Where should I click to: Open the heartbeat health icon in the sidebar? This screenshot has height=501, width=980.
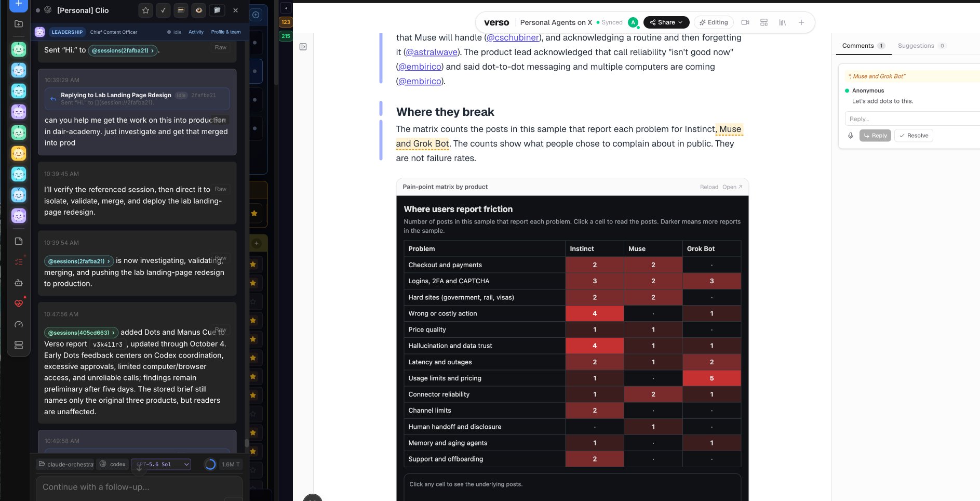coord(19,304)
